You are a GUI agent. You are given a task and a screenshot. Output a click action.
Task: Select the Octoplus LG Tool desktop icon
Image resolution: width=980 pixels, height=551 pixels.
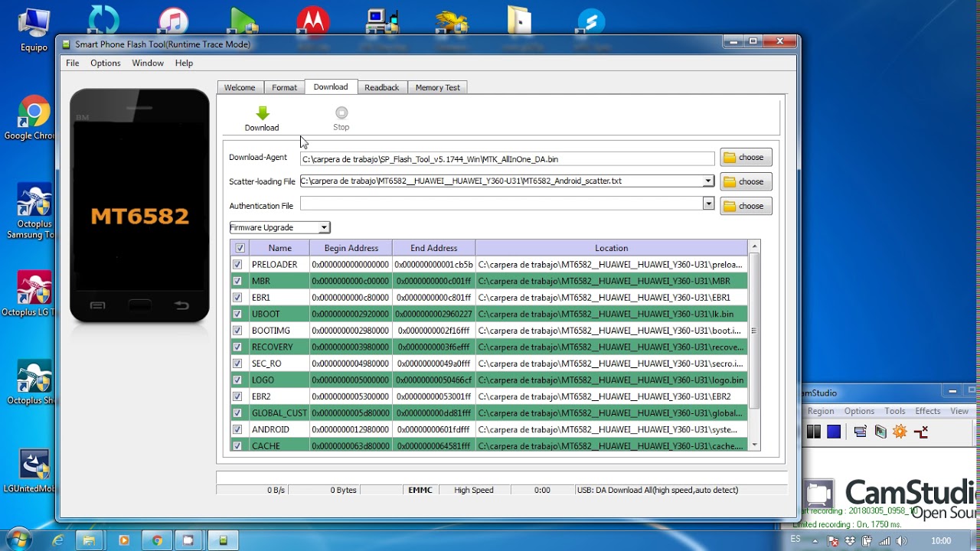click(32, 294)
